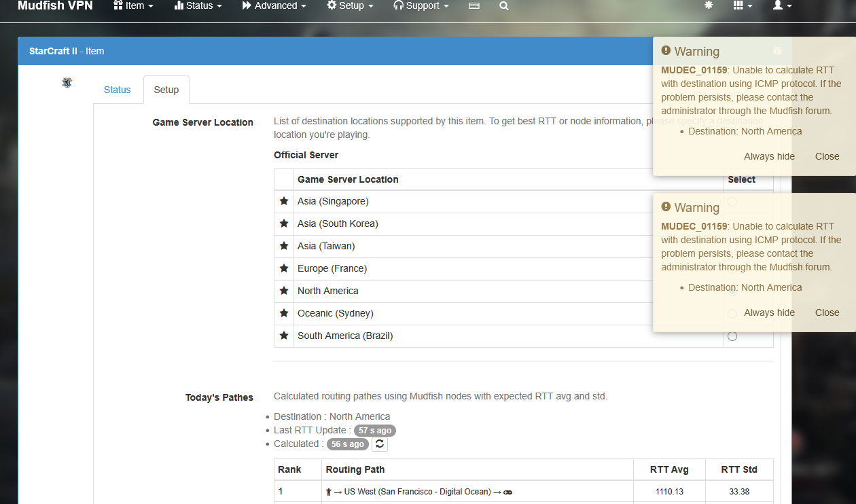Click the user icon starting the rank 1 path

pyautogui.click(x=329, y=492)
